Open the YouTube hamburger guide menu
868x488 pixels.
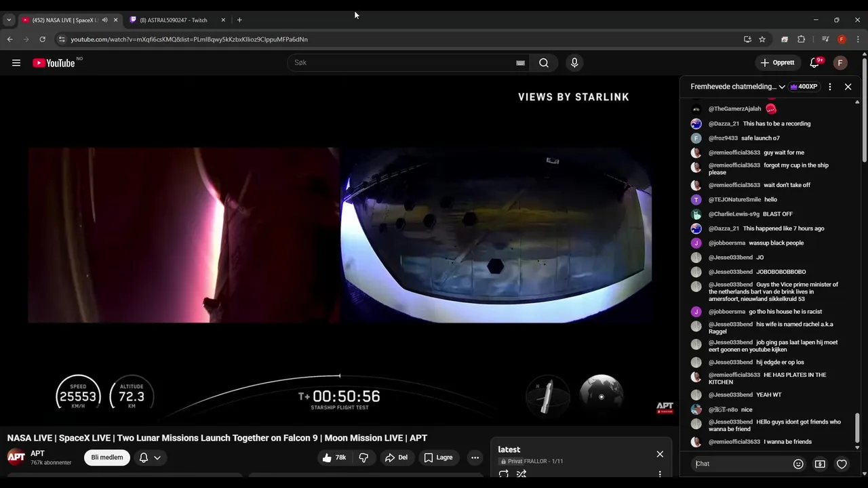(16, 63)
